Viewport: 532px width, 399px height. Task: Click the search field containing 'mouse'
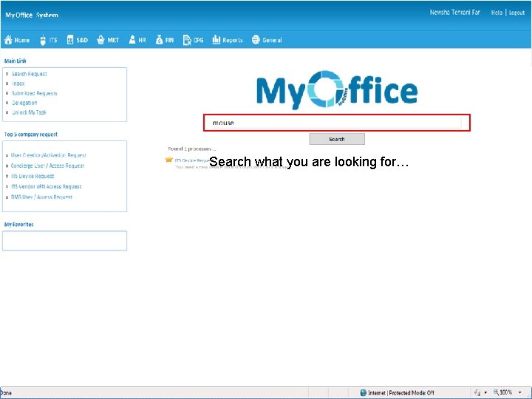coord(337,123)
